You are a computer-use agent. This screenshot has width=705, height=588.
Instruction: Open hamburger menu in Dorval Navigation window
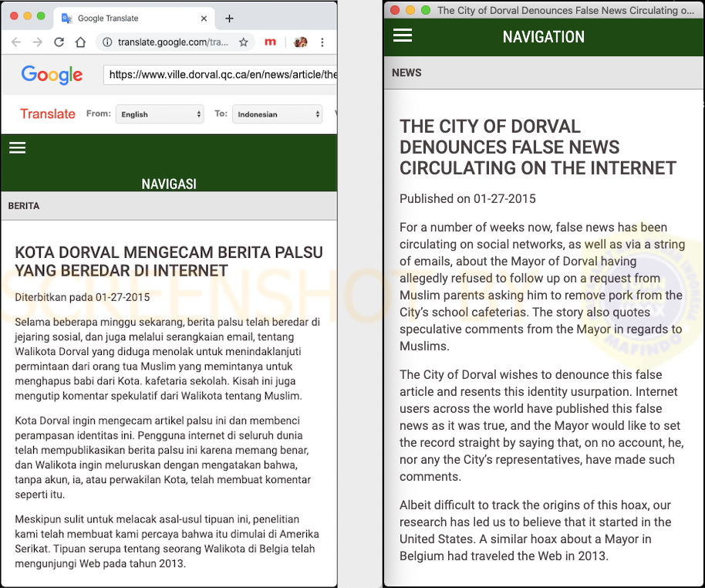pyautogui.click(x=403, y=35)
